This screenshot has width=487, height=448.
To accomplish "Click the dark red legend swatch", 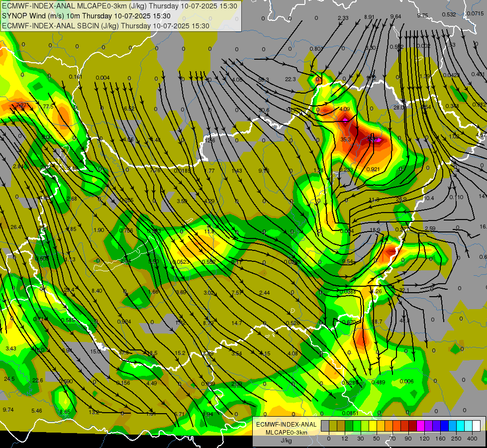I will [x=412, y=426].
